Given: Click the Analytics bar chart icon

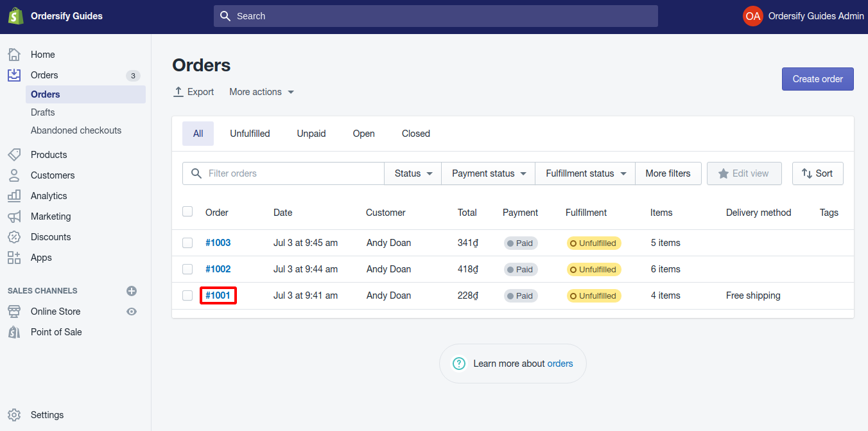Looking at the screenshot, I should (14, 196).
